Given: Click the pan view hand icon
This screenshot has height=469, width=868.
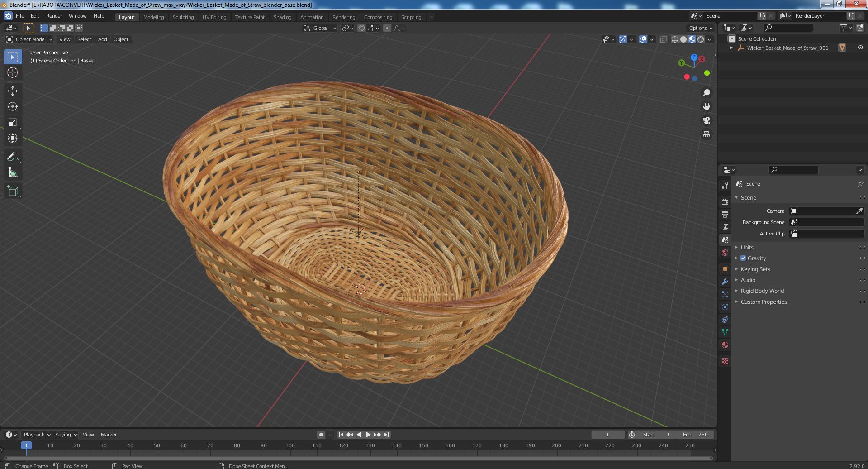Looking at the screenshot, I should [706, 106].
